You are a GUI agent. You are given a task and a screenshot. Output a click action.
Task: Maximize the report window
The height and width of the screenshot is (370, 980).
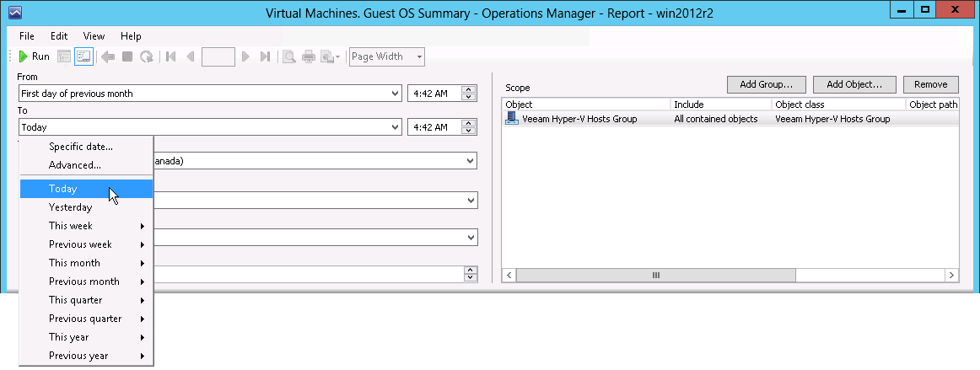pyautogui.click(x=924, y=9)
